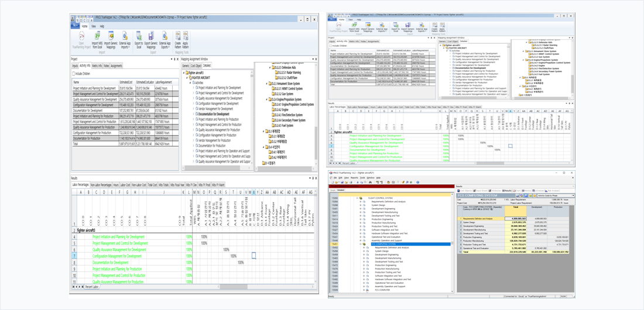Collapse FIGHTER AIRCRAFT tree node in large window
644x310 pixels.
tap(188, 78)
